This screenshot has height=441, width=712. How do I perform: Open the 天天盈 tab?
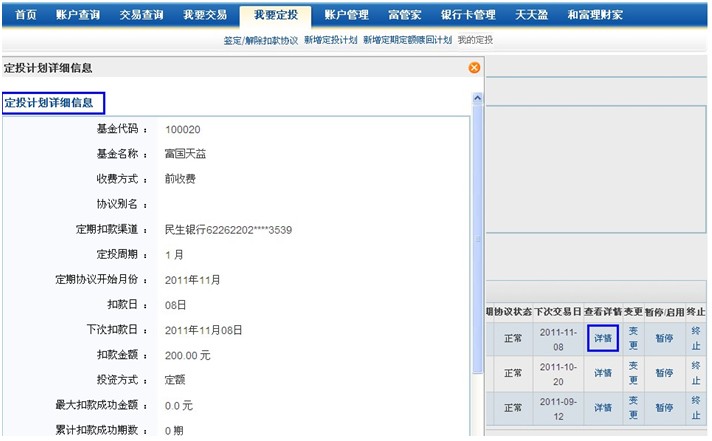click(x=530, y=15)
